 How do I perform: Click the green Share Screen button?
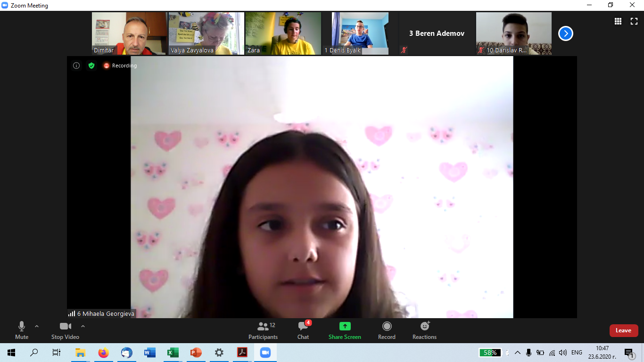[x=345, y=330]
